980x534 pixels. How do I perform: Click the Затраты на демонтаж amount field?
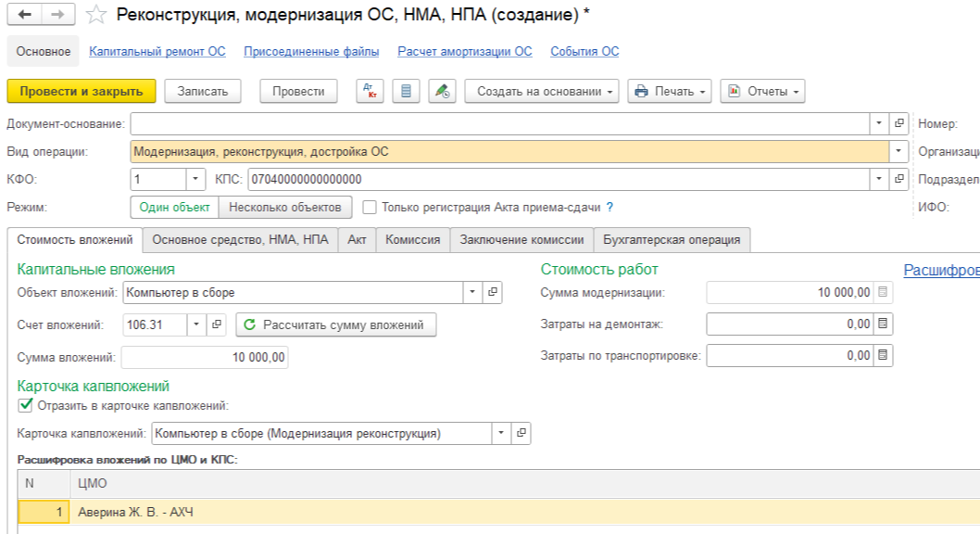tap(791, 324)
